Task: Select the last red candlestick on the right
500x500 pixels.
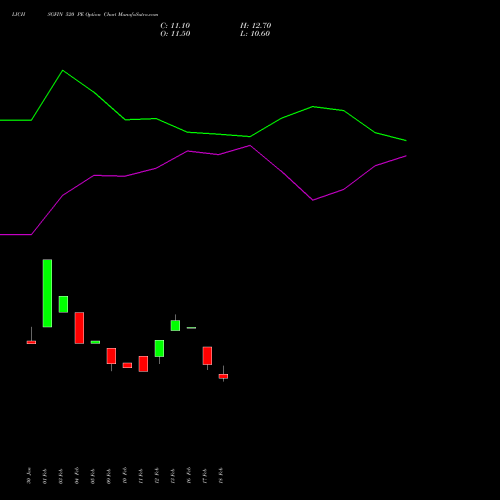Action: (x=223, y=376)
